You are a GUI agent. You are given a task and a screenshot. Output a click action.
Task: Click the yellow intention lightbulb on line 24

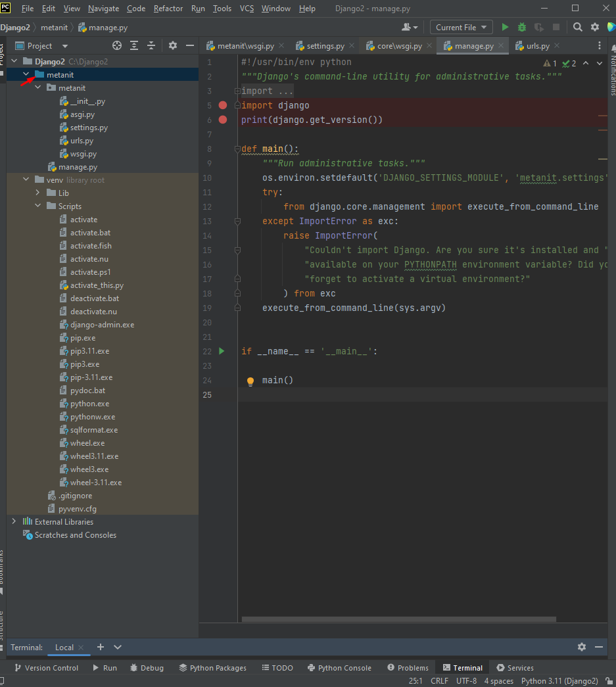(x=250, y=381)
